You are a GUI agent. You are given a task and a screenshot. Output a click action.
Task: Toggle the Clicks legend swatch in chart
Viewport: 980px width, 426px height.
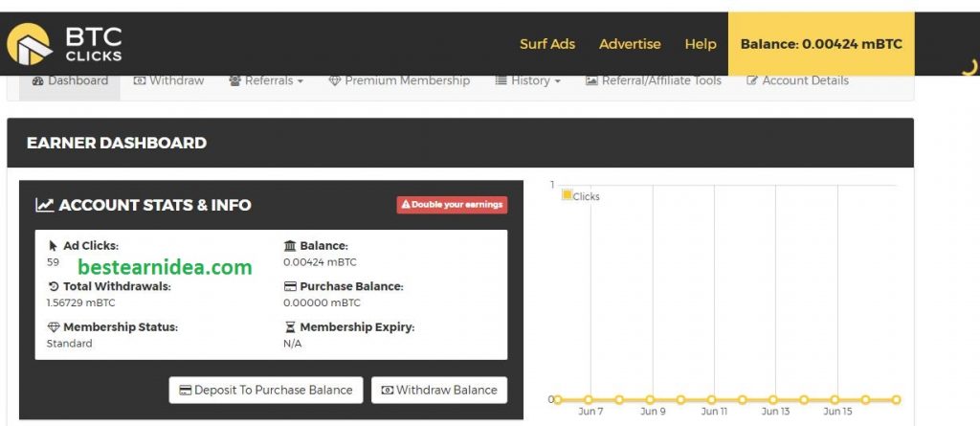(567, 195)
